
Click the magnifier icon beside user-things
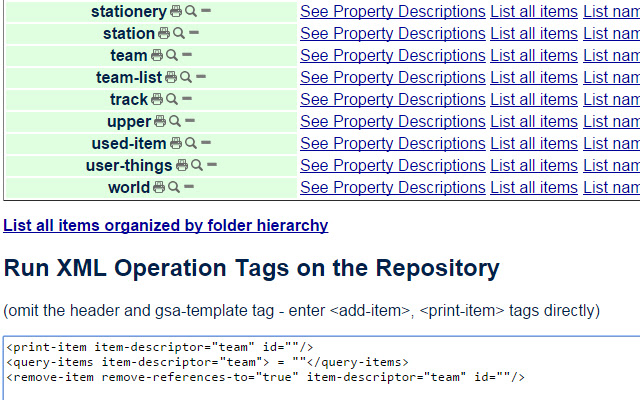197,165
